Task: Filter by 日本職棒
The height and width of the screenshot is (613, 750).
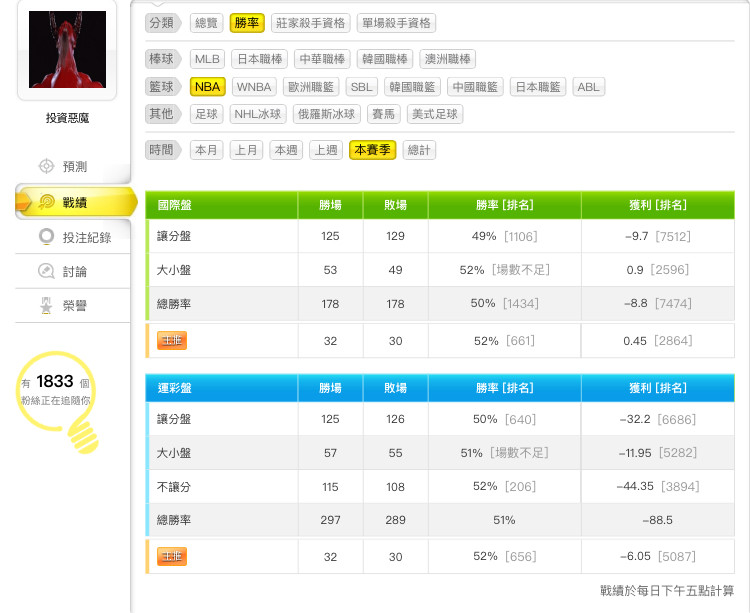Action: 260,59
